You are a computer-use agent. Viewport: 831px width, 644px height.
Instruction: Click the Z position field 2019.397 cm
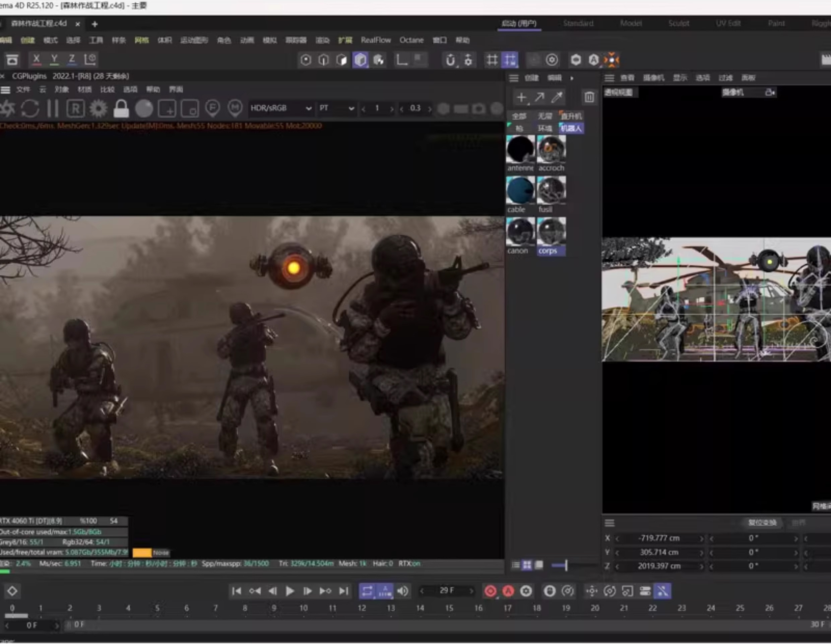(x=659, y=566)
